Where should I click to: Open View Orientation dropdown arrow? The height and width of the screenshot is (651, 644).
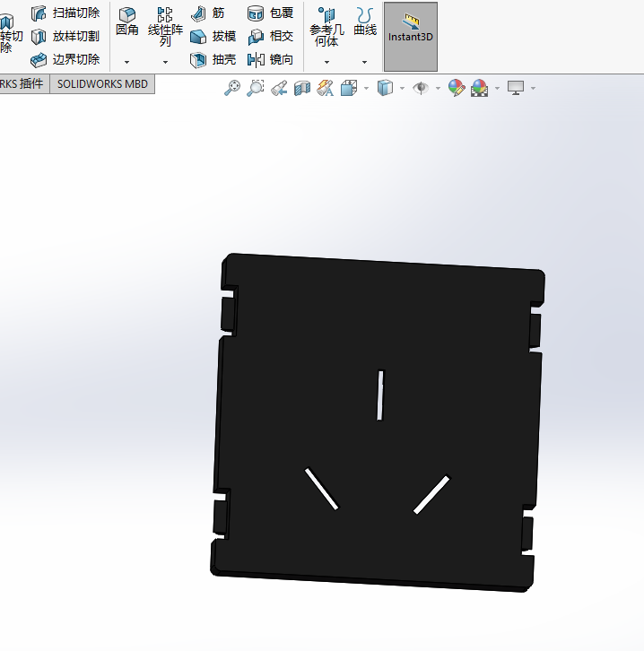click(366, 88)
